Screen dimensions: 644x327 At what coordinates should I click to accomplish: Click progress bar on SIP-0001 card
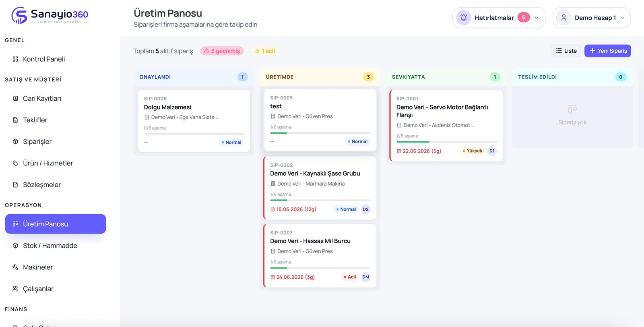pos(446,142)
